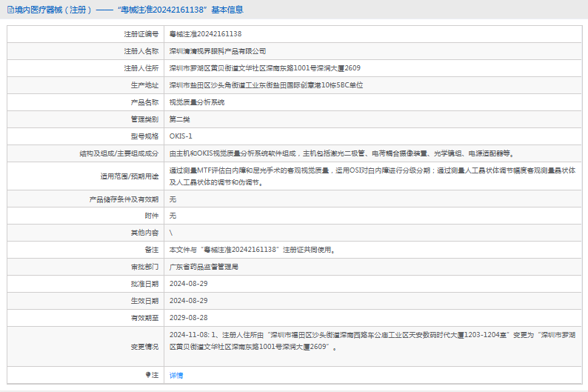Select intended use text starting 通过测量MTF

pyautogui.click(x=372, y=176)
